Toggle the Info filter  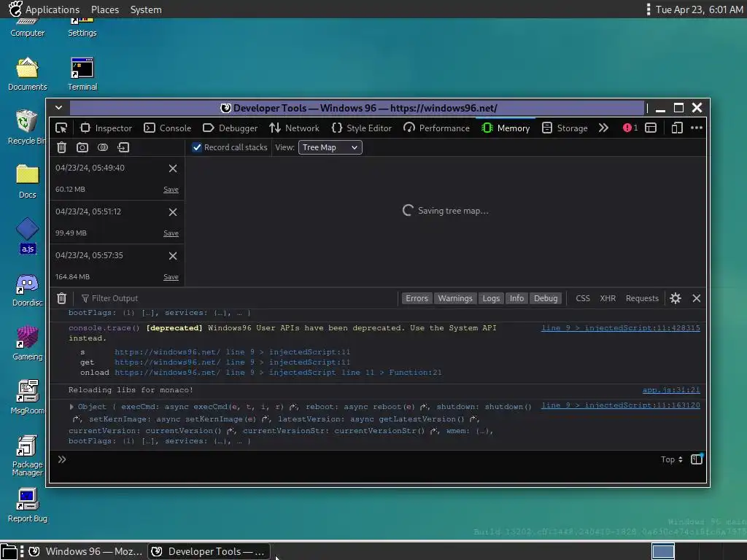pyautogui.click(x=517, y=298)
